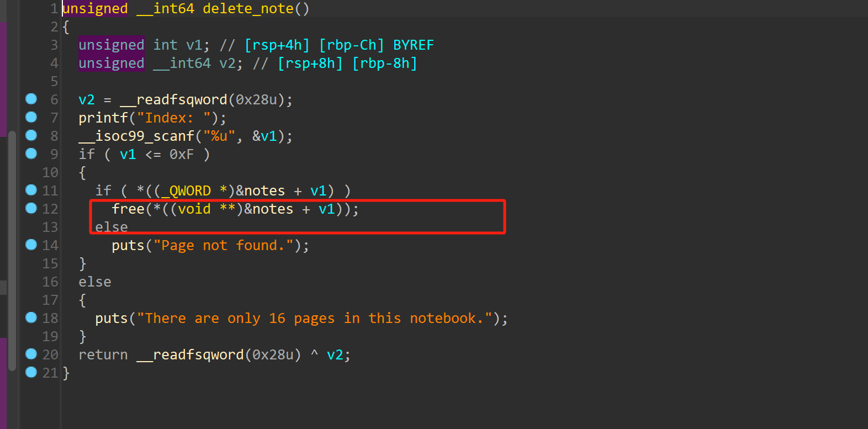Toggle breakpoint dot on line 14

pos(31,245)
